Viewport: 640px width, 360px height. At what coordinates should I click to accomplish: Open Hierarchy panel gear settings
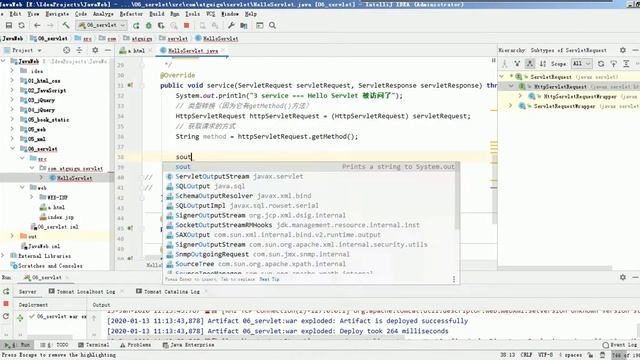click(x=622, y=50)
